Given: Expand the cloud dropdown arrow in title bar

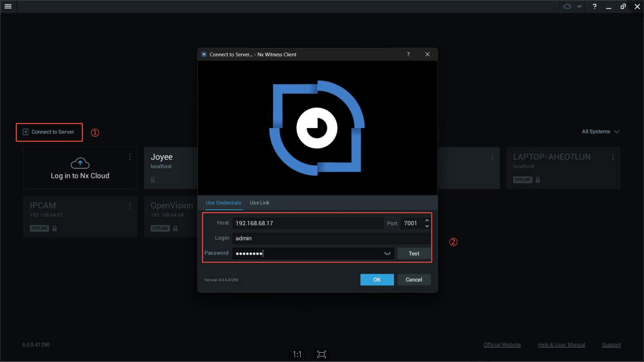Looking at the screenshot, I should tap(579, 7).
